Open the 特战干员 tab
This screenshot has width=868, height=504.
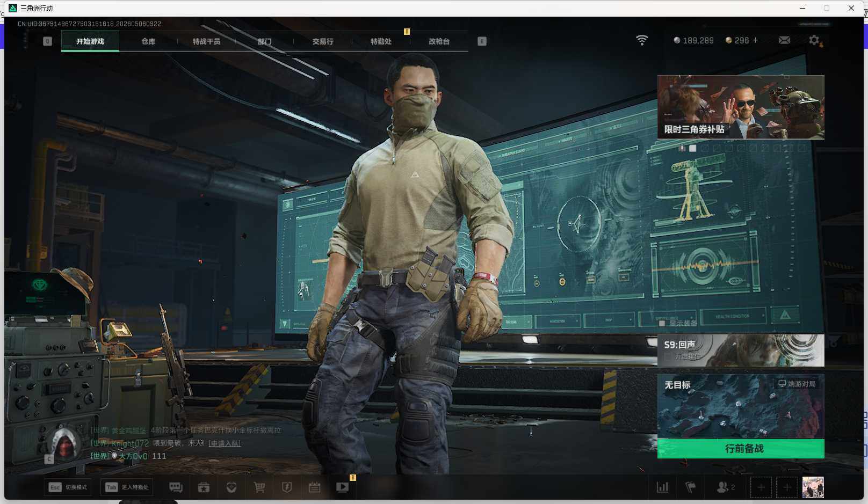206,41
